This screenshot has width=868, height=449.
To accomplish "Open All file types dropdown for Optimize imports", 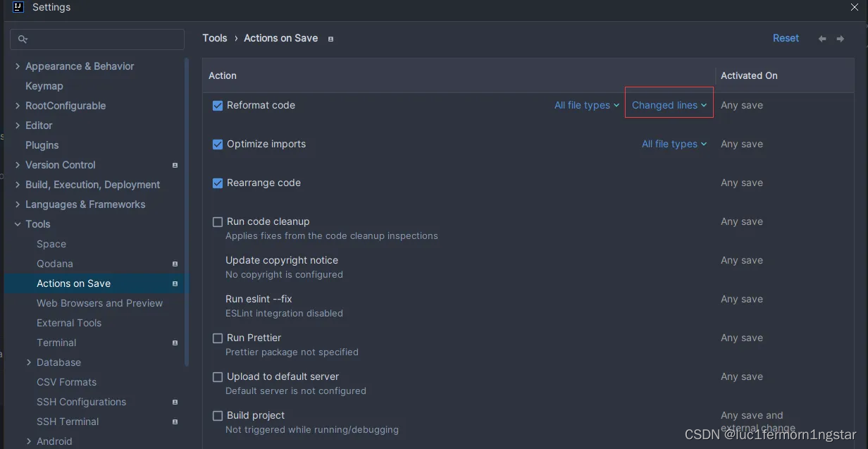I will [674, 144].
